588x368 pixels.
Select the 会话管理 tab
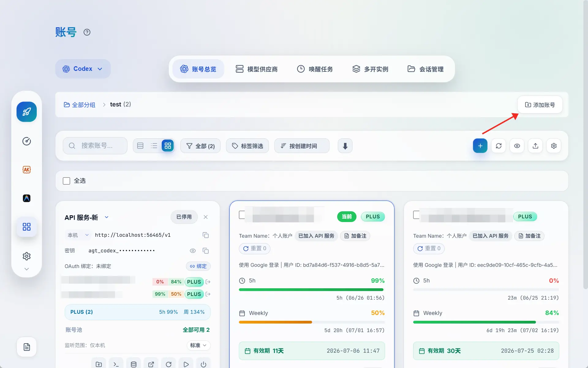click(426, 69)
